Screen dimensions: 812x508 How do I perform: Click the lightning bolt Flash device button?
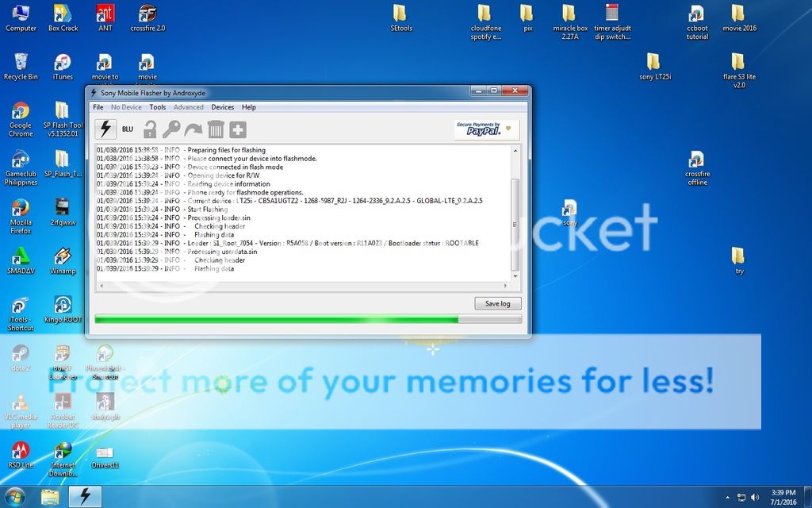(x=105, y=129)
